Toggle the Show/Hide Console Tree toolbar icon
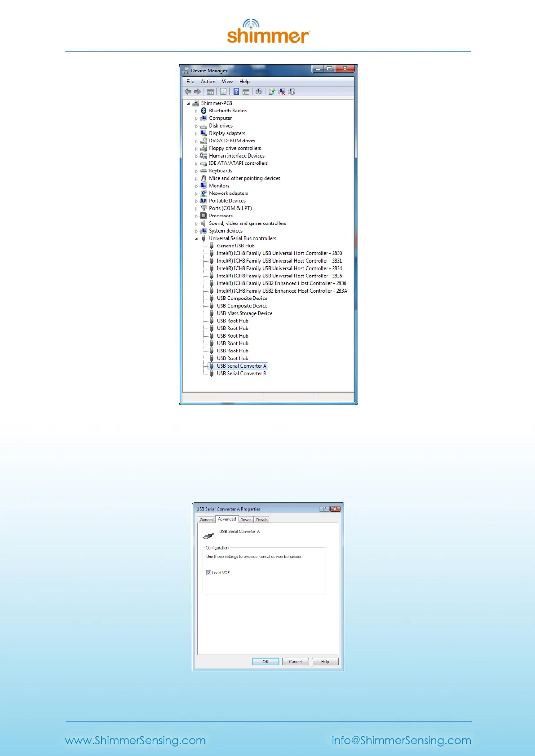 (x=210, y=92)
